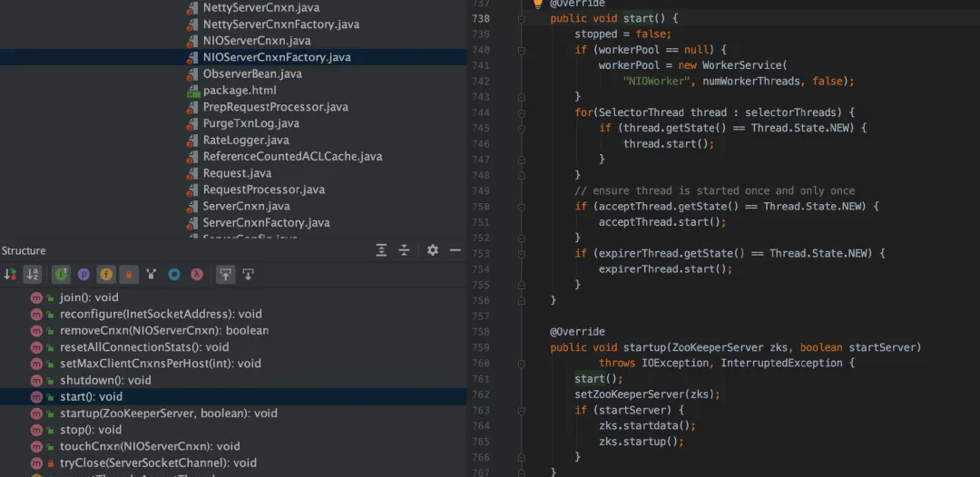Select setMaxClientCnxnsPerHost(int) in Structure
This screenshot has width=980, height=477.
[x=160, y=364]
